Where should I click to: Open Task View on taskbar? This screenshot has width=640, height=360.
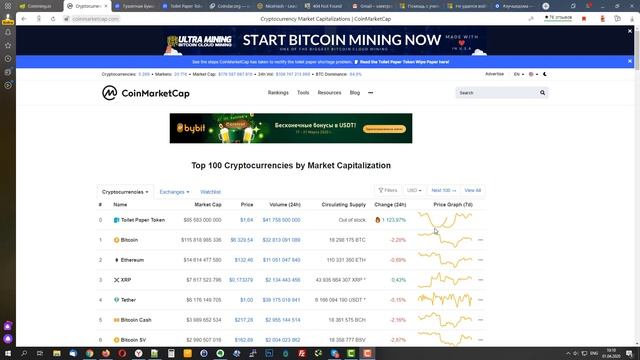click(40, 353)
